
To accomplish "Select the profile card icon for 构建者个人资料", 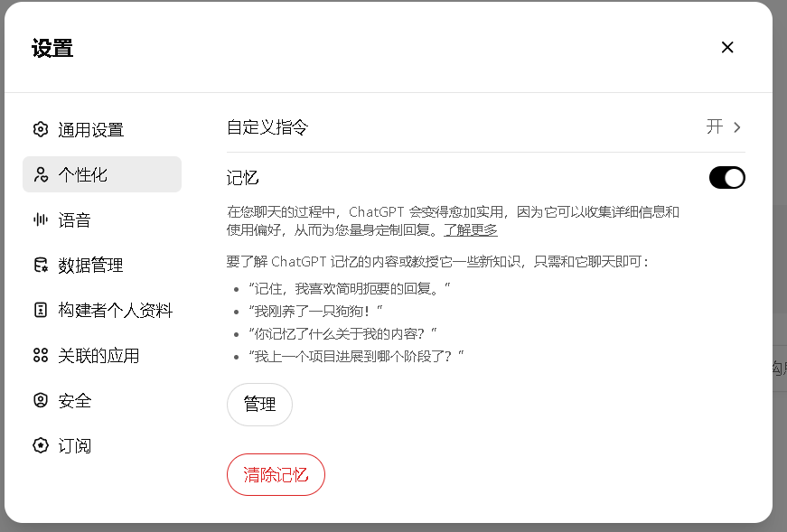I will [x=40, y=310].
